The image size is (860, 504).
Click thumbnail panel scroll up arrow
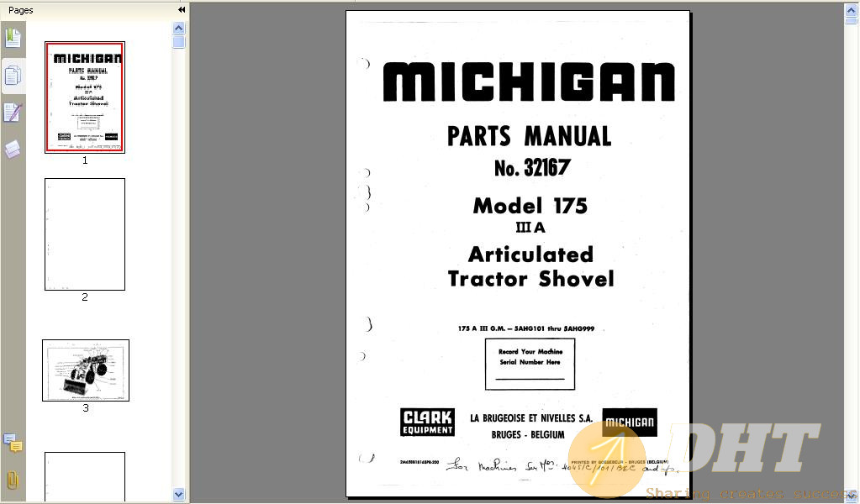(x=179, y=28)
